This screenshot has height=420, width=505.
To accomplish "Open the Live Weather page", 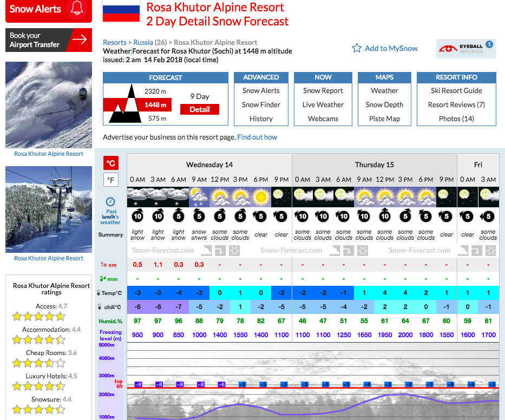I will [x=323, y=104].
